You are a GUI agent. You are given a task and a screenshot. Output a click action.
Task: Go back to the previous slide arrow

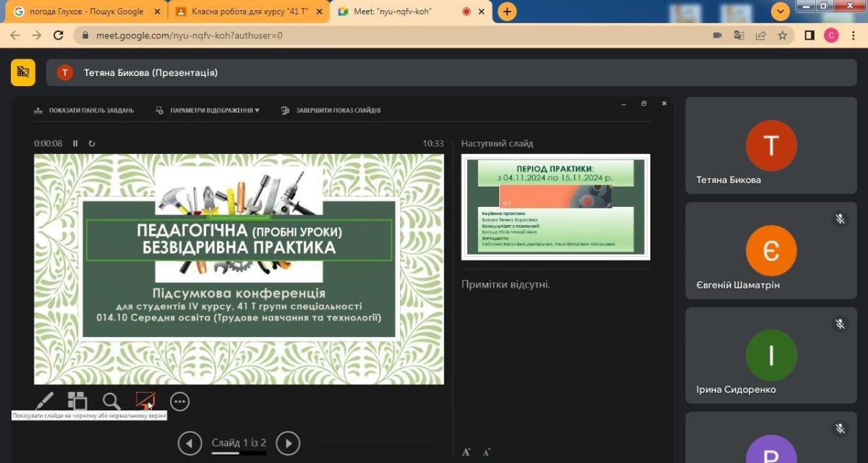[x=190, y=443]
